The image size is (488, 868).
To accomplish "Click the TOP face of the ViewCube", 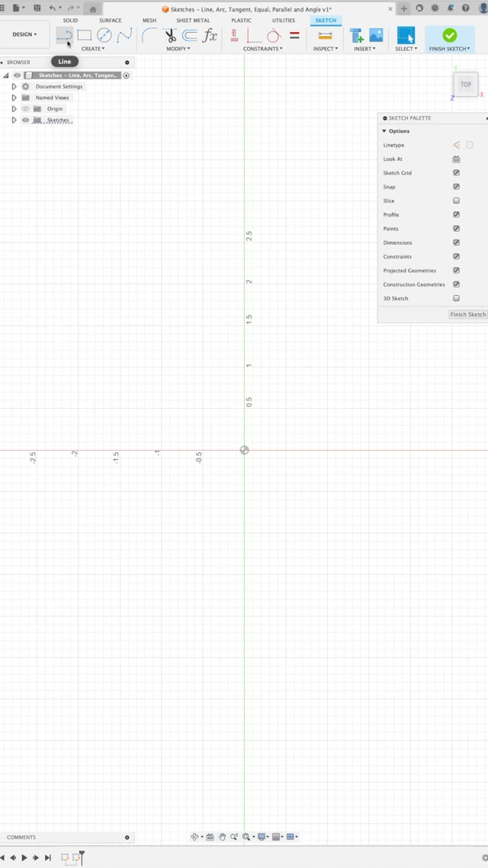I will pos(466,85).
